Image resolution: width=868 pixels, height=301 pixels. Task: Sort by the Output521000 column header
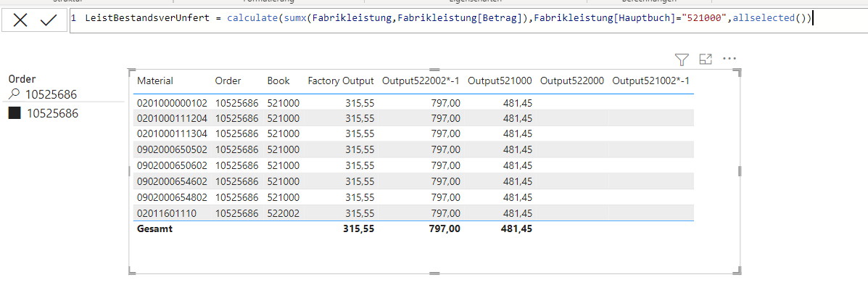click(500, 81)
